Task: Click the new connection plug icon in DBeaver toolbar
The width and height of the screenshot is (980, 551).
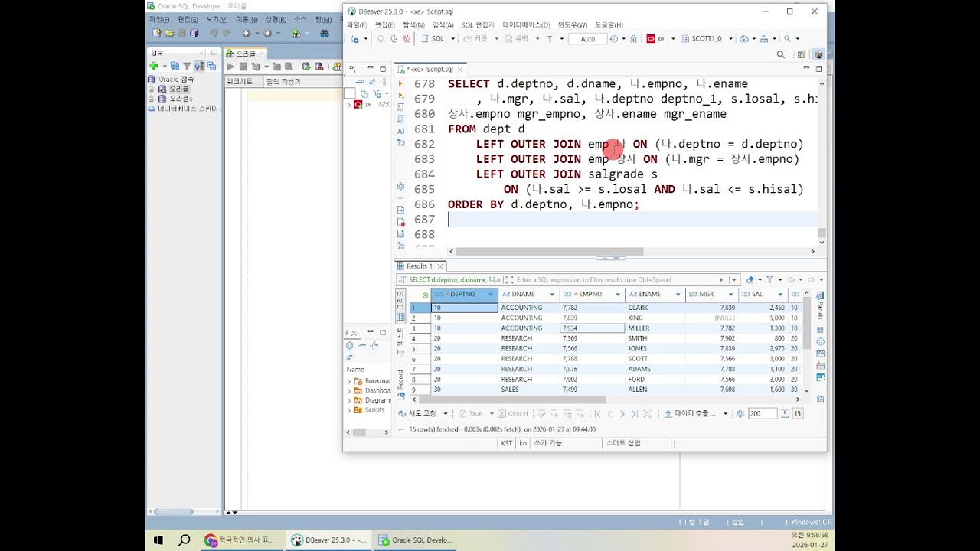Action: (x=354, y=38)
